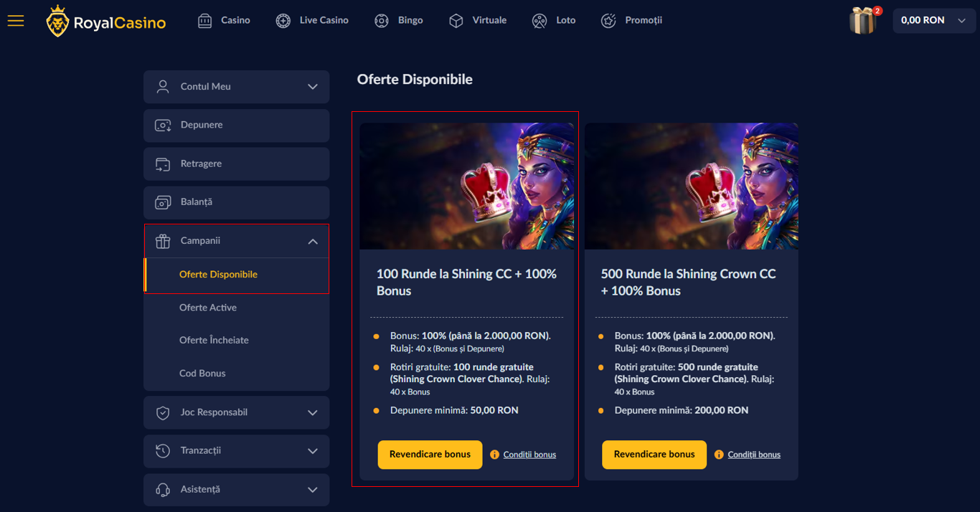Viewport: 980px width, 512px height.
Task: Click the Campanii gift icon
Action: coord(163,241)
